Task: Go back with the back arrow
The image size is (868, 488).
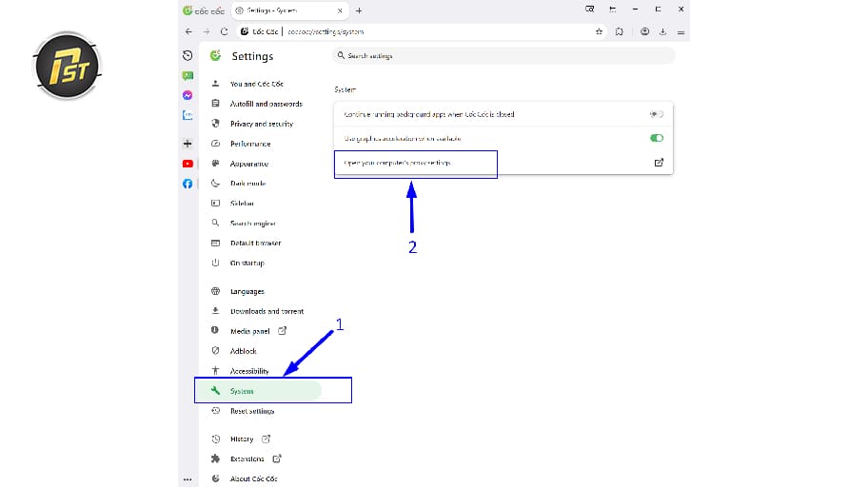Action: coord(188,32)
